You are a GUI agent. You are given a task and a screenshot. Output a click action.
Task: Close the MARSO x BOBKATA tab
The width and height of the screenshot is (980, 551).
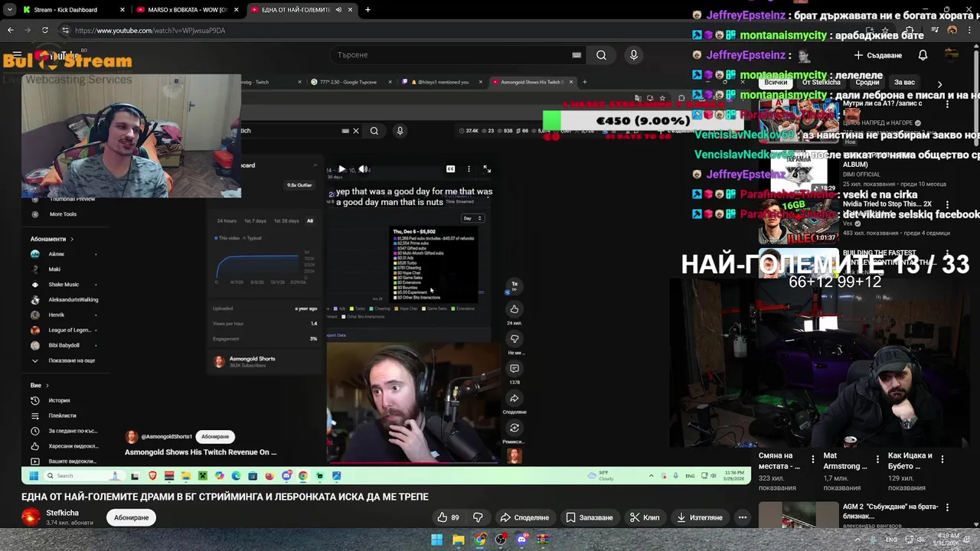237,10
